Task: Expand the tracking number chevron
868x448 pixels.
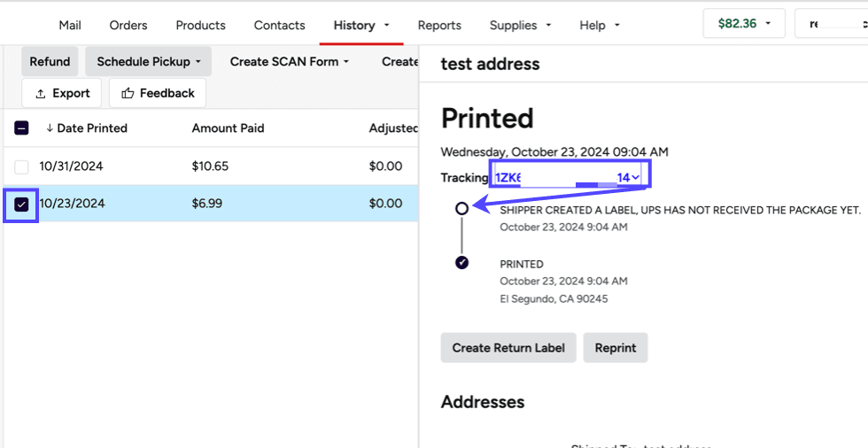Action: pos(636,178)
